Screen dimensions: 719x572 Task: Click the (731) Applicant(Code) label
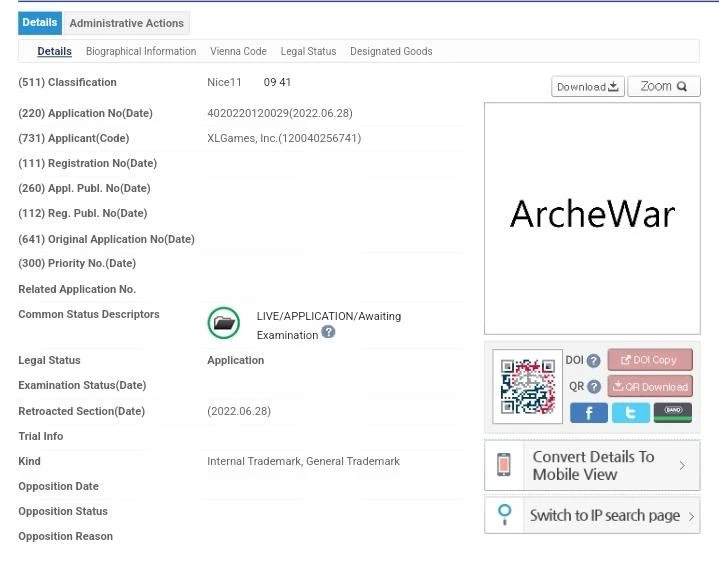(x=74, y=138)
